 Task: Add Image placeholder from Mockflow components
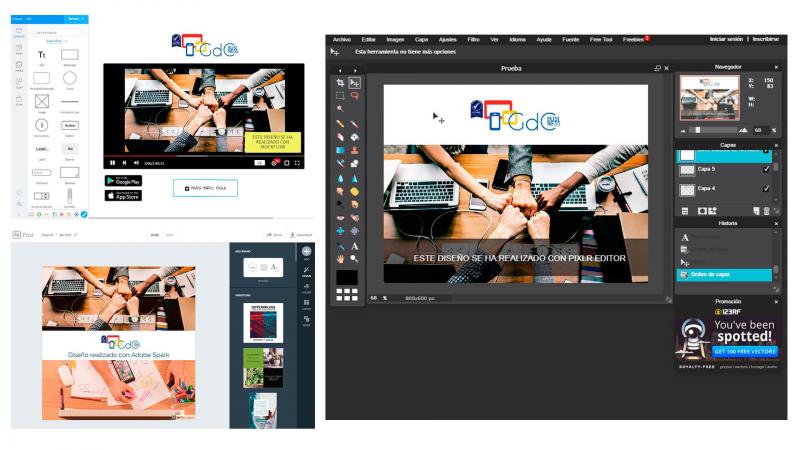[42, 102]
